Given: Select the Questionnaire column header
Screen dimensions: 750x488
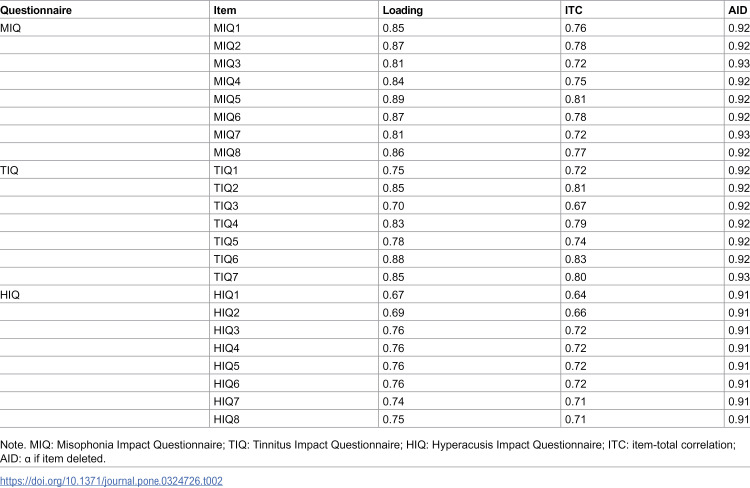Looking at the screenshot, I should tap(36, 10).
